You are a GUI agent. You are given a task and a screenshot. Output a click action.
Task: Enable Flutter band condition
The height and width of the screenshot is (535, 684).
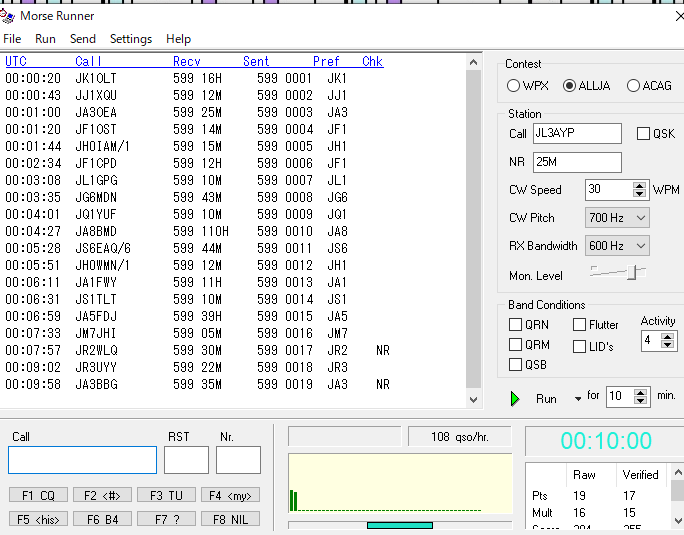click(x=579, y=325)
